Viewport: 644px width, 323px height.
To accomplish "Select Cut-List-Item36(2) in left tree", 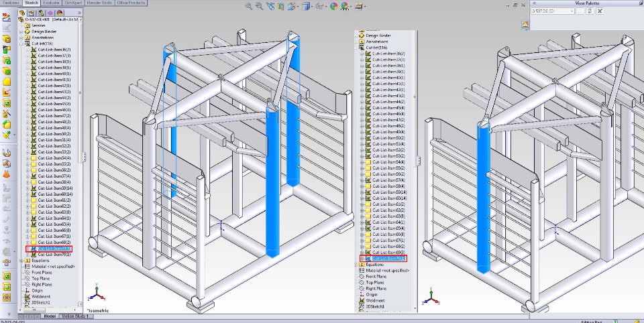I will pyautogui.click(x=54, y=50).
